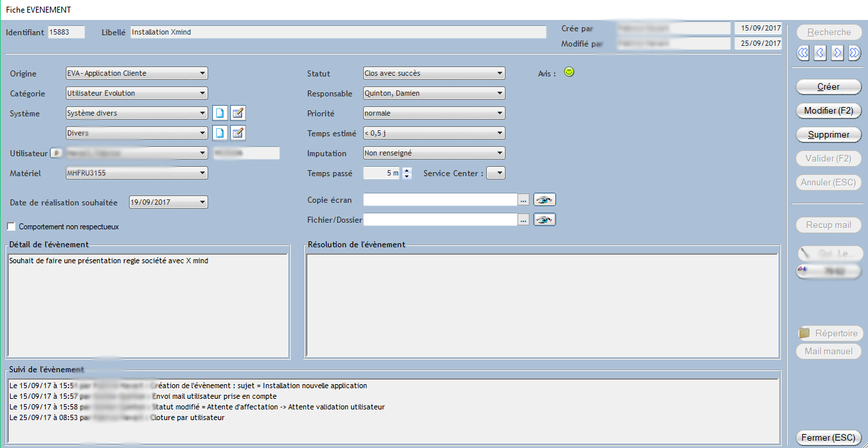View the Copie écran with eye icon

(544, 199)
